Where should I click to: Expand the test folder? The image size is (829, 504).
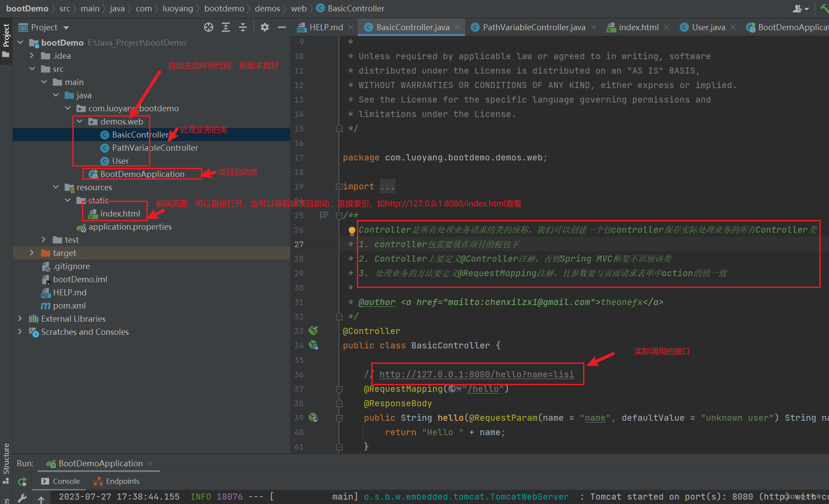(x=43, y=240)
